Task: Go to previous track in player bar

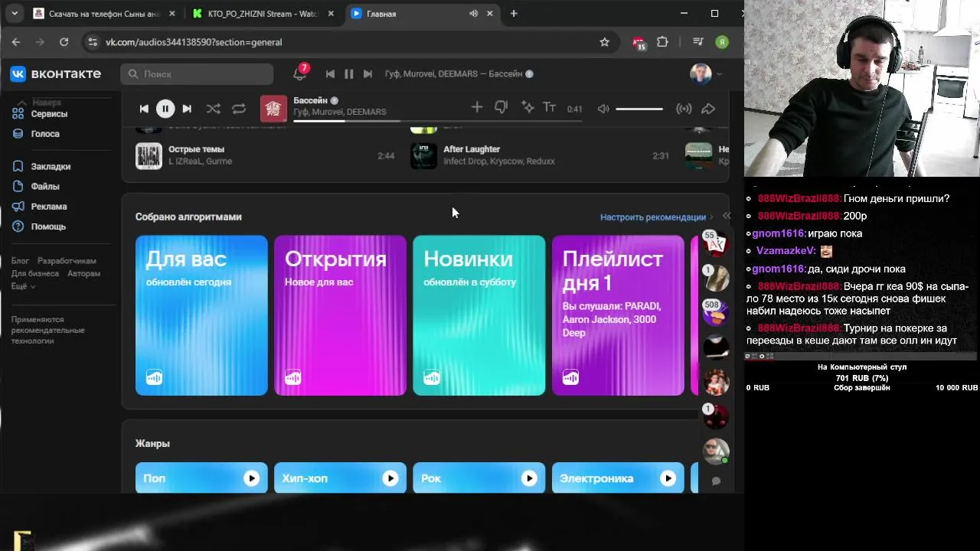Action: click(144, 109)
